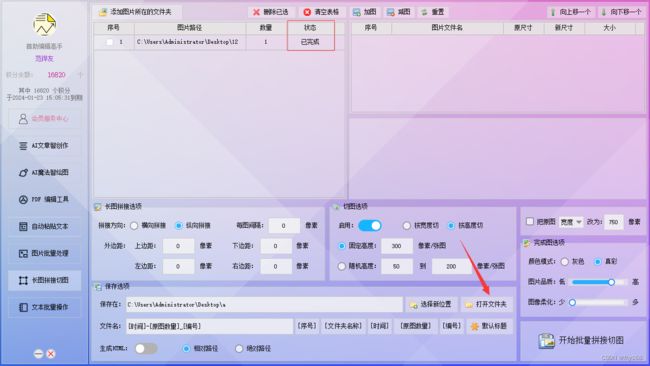Click the 右边距 input field
The image size is (650, 366).
(x=276, y=266)
